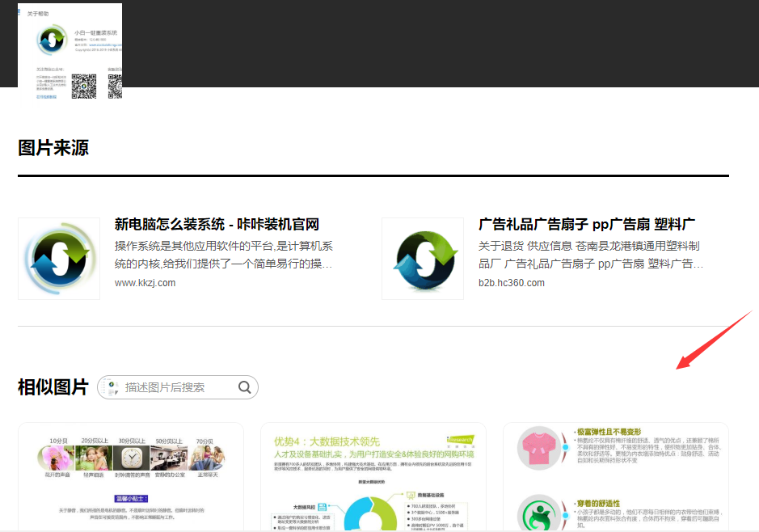
Task: Open the 广告礼品广告扇子 pp广告扇 title link
Action: (x=587, y=225)
